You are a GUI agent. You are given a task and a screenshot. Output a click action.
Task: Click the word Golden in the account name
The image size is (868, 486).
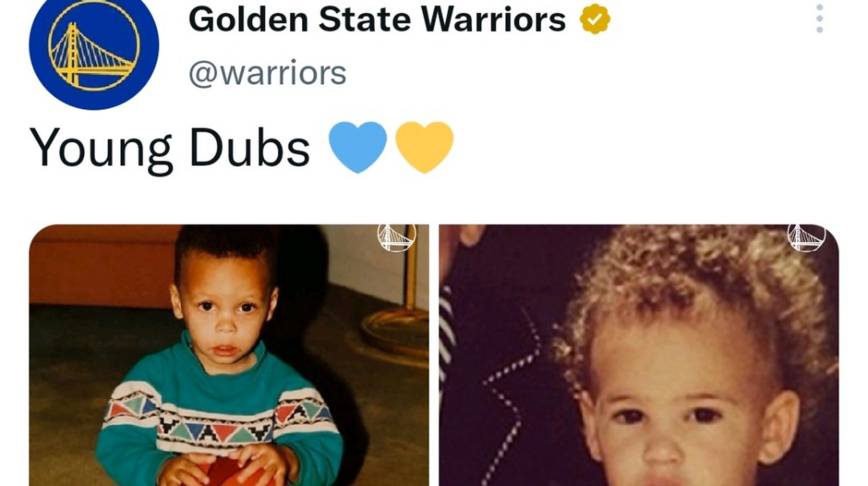[248, 19]
